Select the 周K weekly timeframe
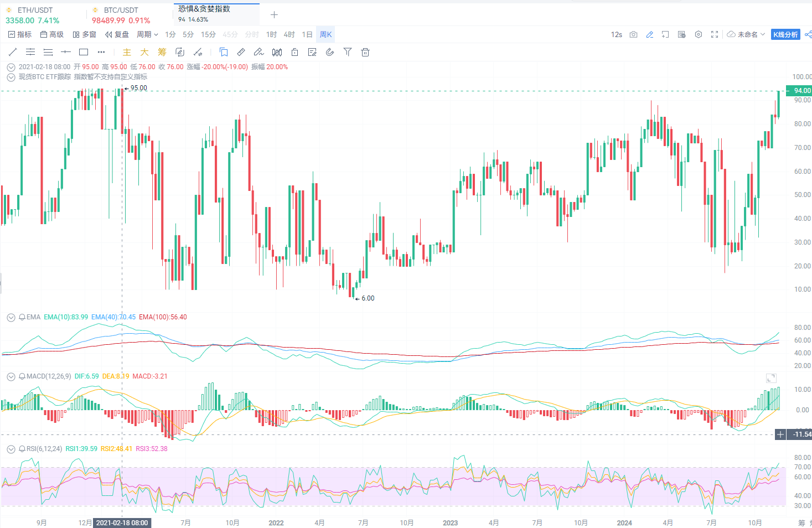The width and height of the screenshot is (812, 528). (326, 34)
